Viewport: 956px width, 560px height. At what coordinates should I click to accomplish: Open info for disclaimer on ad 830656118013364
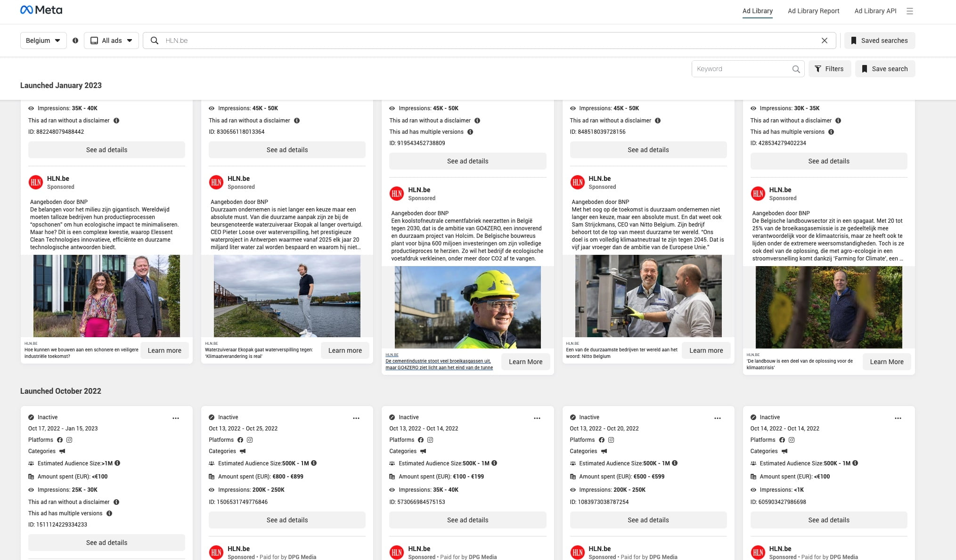pyautogui.click(x=297, y=121)
